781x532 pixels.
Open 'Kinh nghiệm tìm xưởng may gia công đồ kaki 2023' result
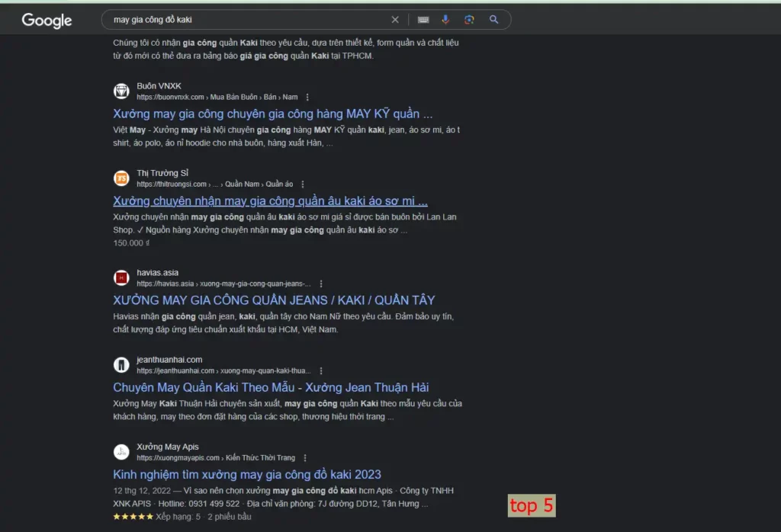[x=247, y=475]
